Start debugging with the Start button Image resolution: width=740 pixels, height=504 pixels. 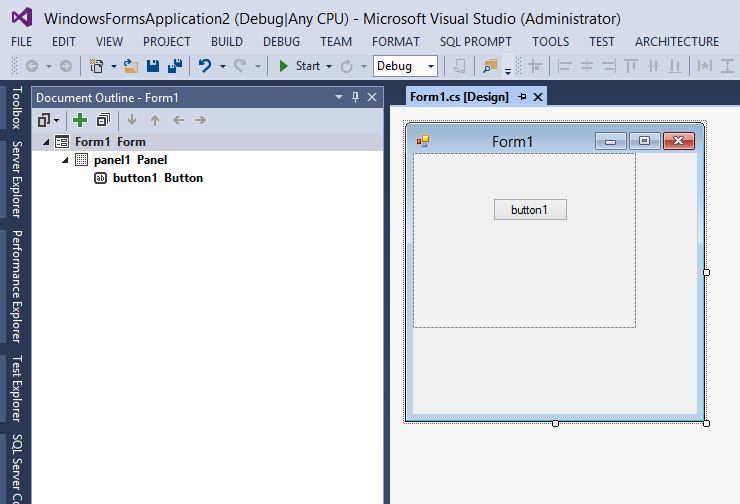[299, 66]
